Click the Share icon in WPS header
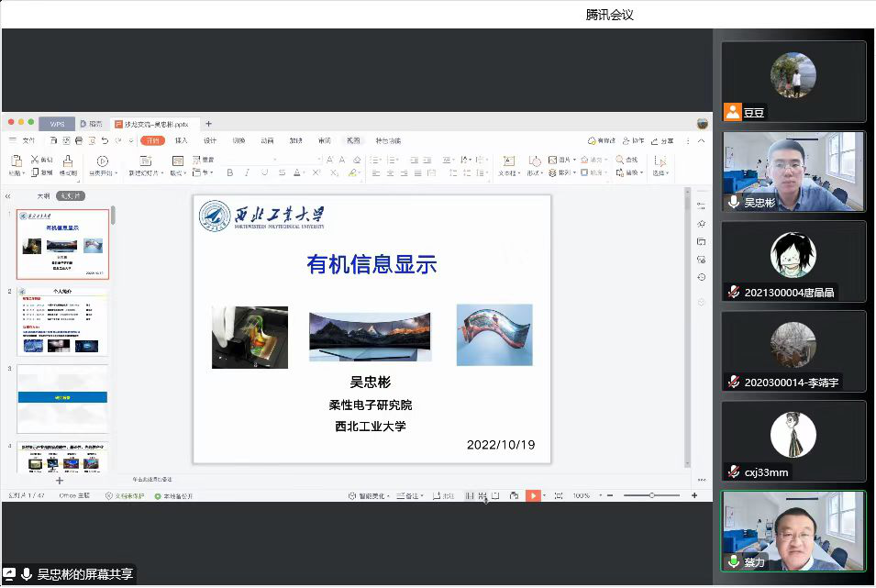This screenshot has height=588, width=876. pyautogui.click(x=660, y=140)
